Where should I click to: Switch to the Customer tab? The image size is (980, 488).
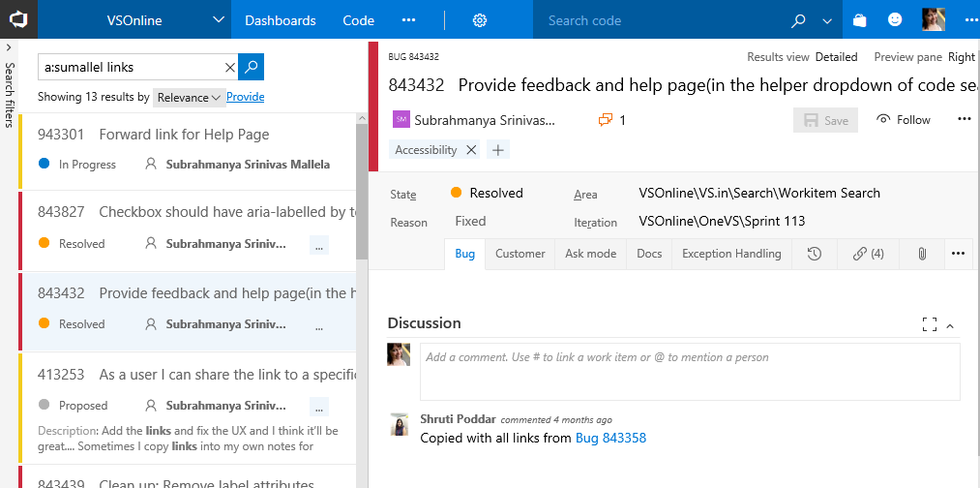coord(520,254)
